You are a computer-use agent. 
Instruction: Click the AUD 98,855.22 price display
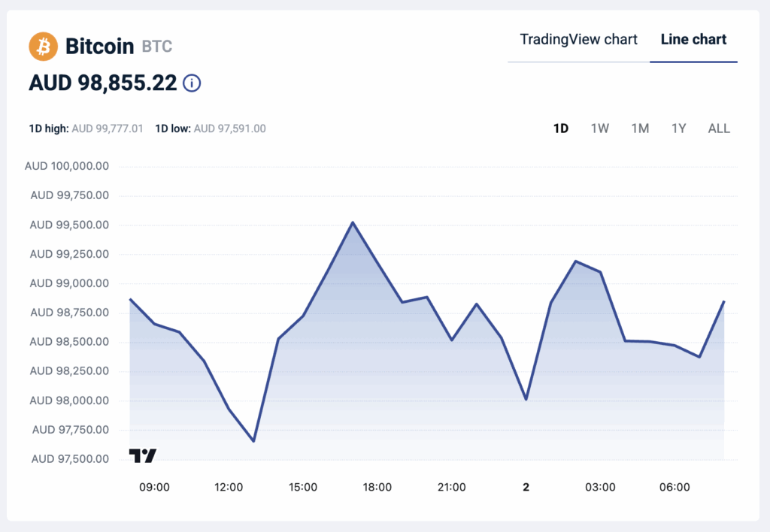click(x=103, y=83)
